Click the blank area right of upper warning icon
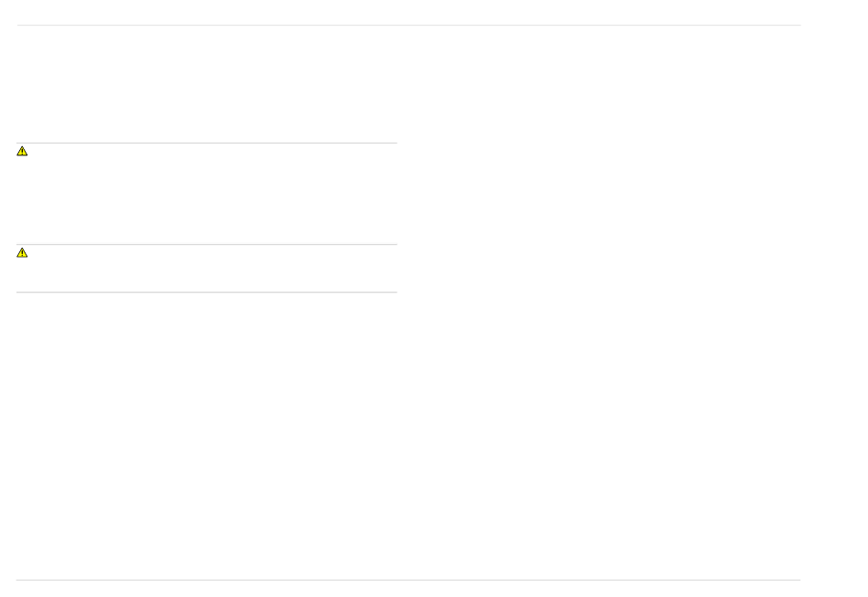The height and width of the screenshot is (597, 868). (x=213, y=193)
